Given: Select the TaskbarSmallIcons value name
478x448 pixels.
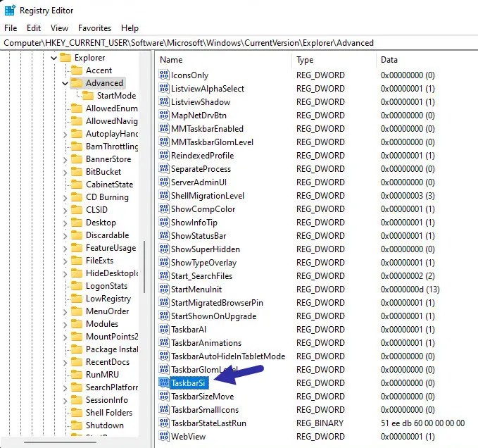Looking at the screenshot, I should pos(205,410).
